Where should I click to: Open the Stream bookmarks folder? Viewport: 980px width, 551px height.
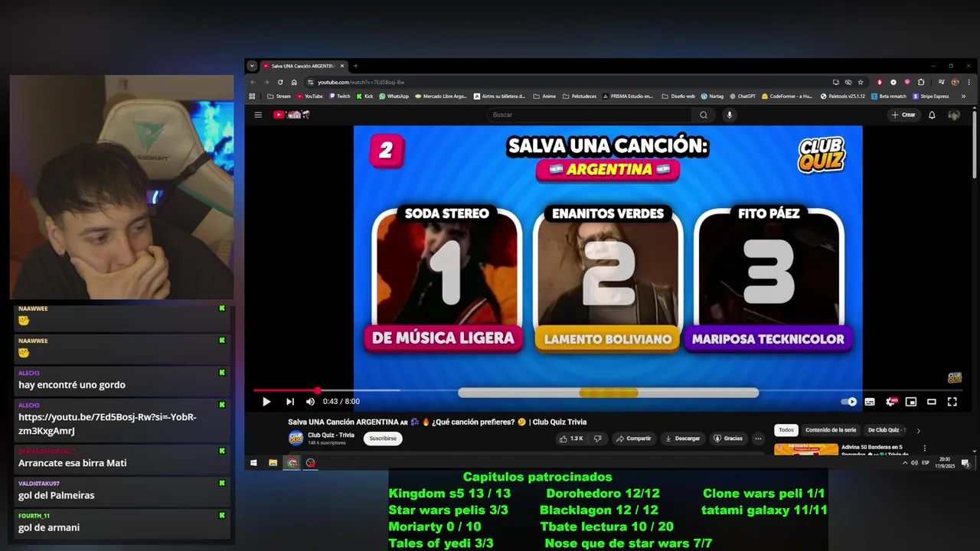[x=279, y=96]
